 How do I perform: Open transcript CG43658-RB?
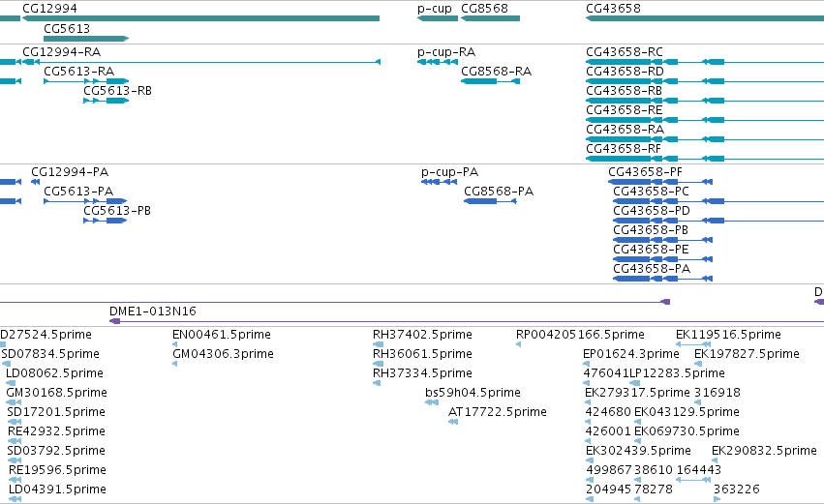(x=624, y=91)
